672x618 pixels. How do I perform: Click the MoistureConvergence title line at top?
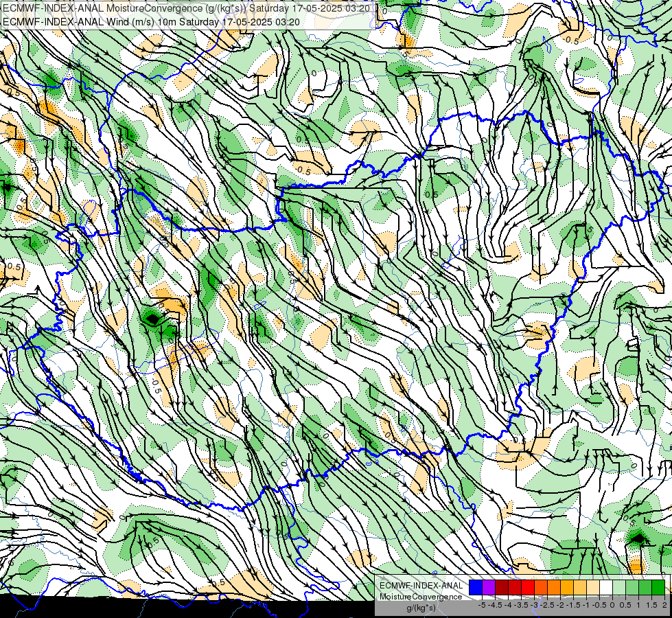coord(187,8)
